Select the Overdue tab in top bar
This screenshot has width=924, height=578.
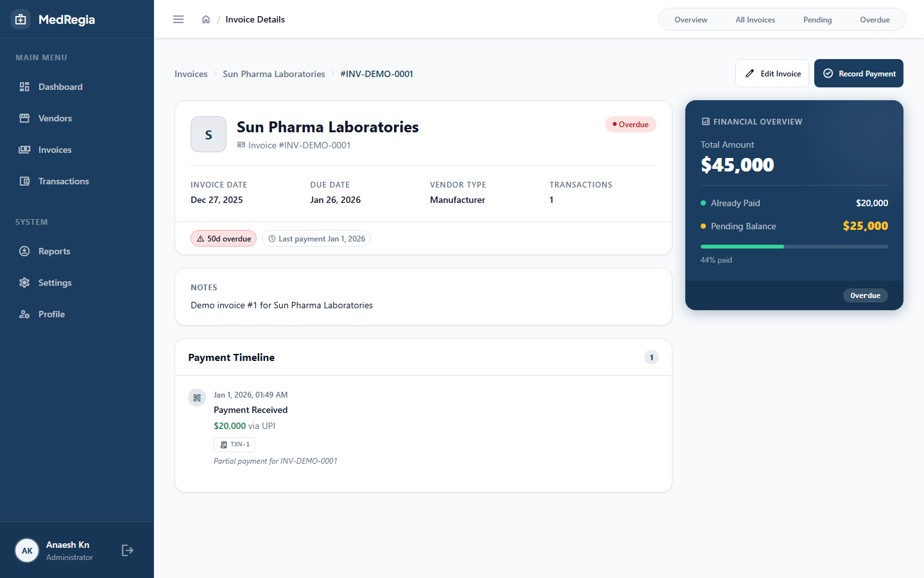[x=875, y=19]
